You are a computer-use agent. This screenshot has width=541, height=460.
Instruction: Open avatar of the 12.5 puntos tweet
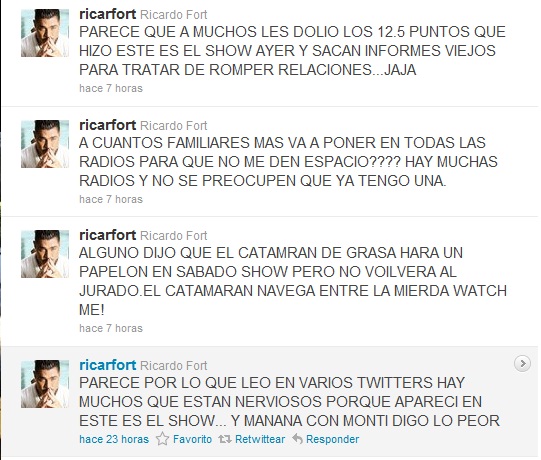[45, 33]
